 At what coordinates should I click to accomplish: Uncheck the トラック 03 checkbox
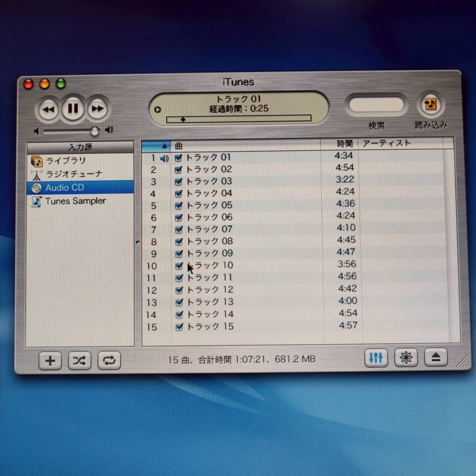pyautogui.click(x=178, y=182)
